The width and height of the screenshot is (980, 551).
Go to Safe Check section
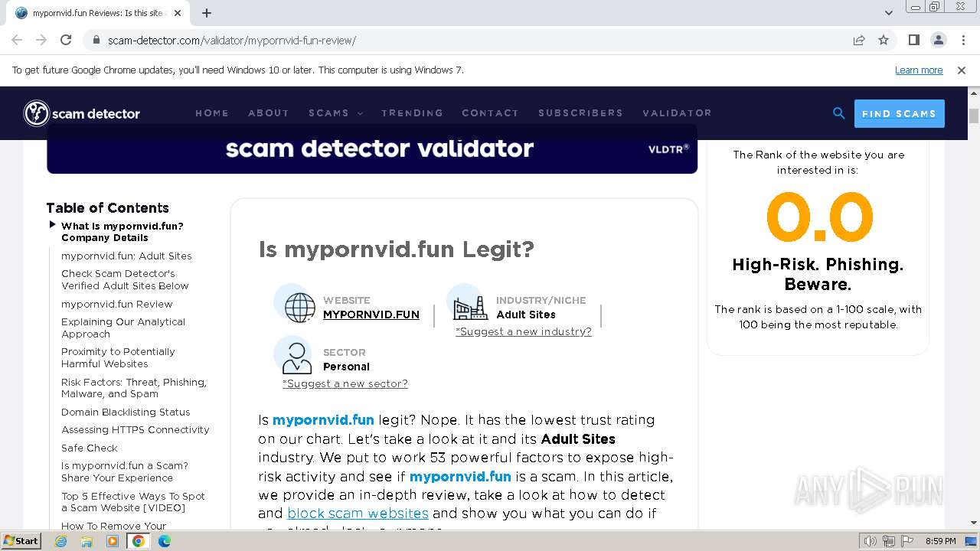click(x=90, y=448)
